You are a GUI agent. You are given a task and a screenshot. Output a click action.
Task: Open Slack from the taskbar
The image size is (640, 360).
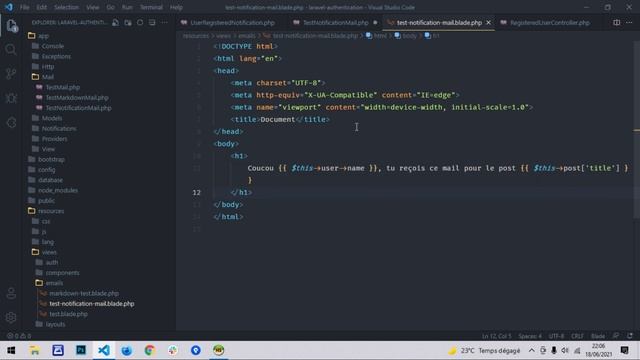pos(173,350)
